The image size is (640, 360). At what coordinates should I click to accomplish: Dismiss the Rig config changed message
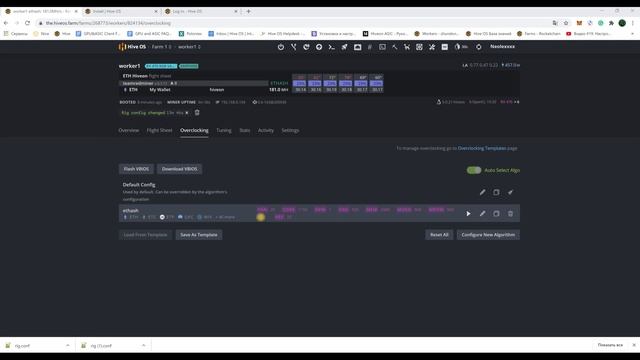tap(187, 113)
